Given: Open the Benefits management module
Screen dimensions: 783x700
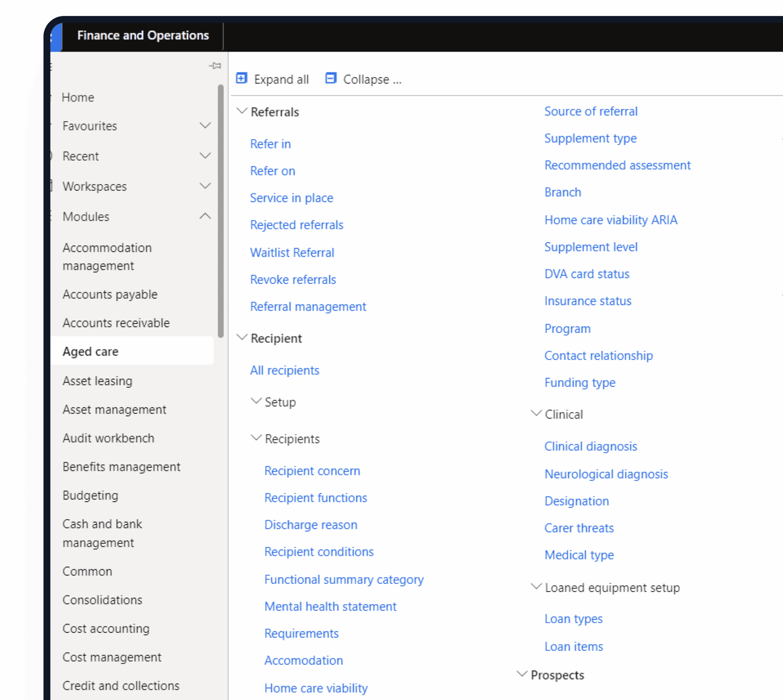Looking at the screenshot, I should click(122, 467).
